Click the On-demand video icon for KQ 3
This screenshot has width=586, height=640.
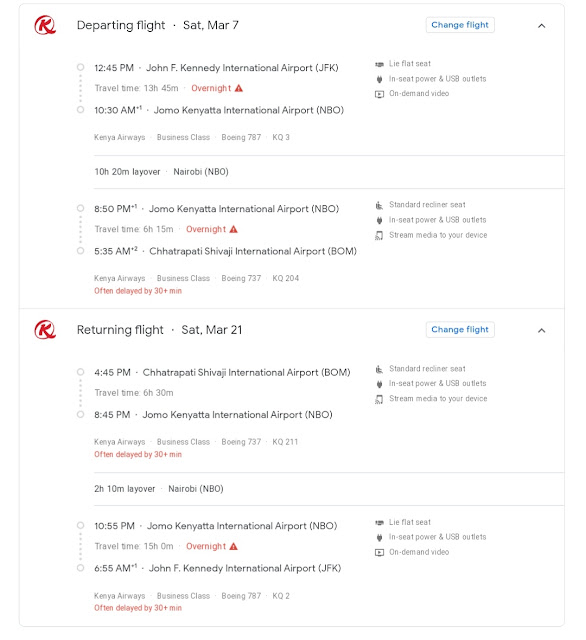pyautogui.click(x=380, y=94)
